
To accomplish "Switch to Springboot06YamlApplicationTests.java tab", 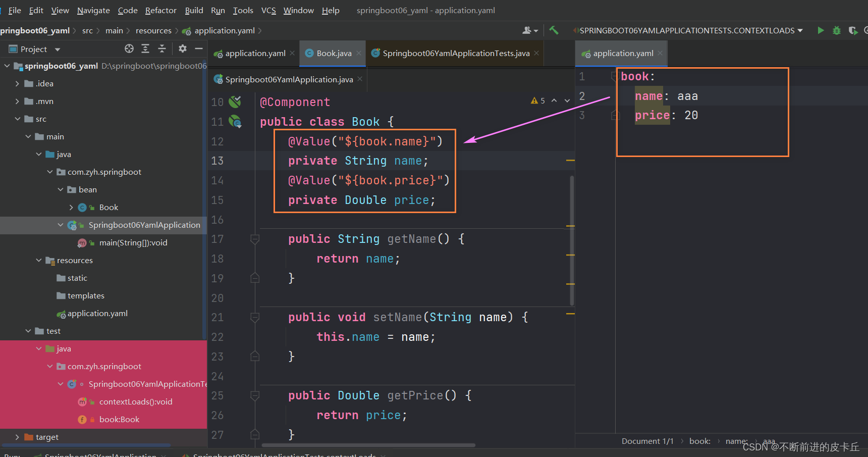I will [456, 53].
